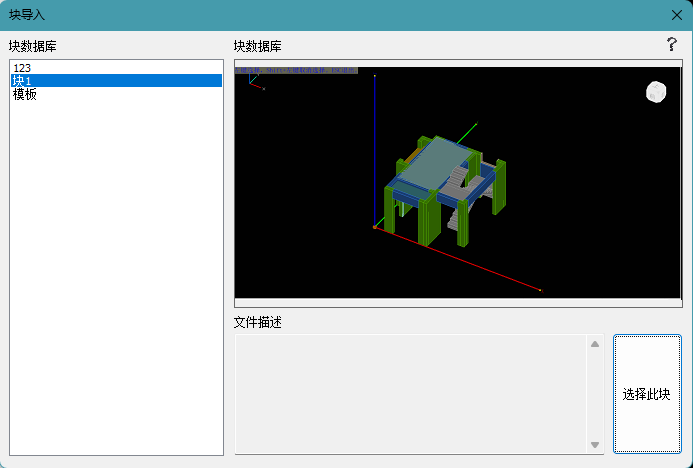Click the scroll down arrow in the description box
The height and width of the screenshot is (468, 693).
click(x=595, y=445)
